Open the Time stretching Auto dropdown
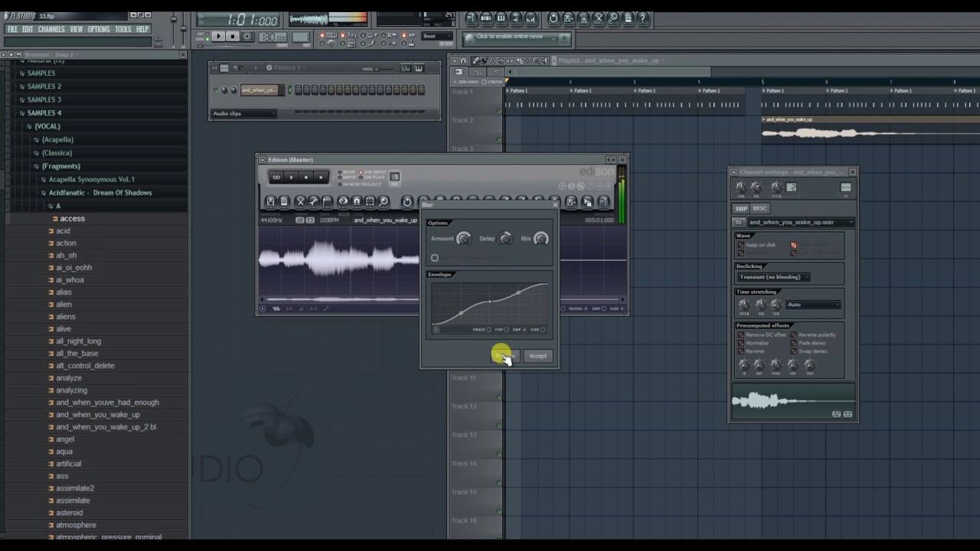Screen dimensions: 980x551 (x=813, y=305)
